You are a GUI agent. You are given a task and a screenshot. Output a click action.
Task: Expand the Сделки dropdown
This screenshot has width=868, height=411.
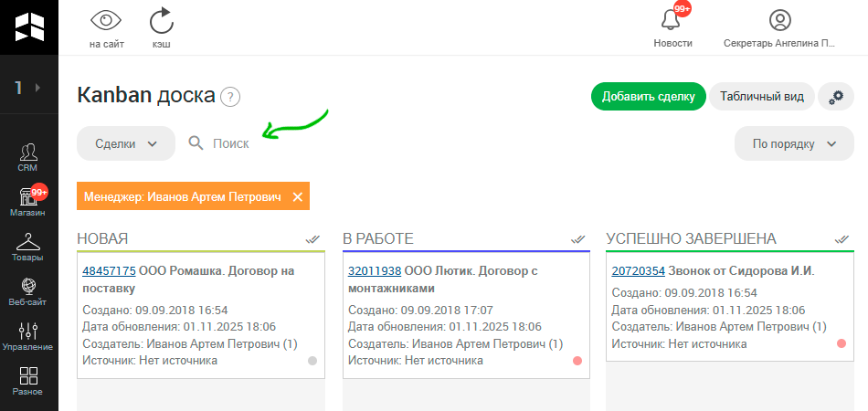pyautogui.click(x=126, y=143)
